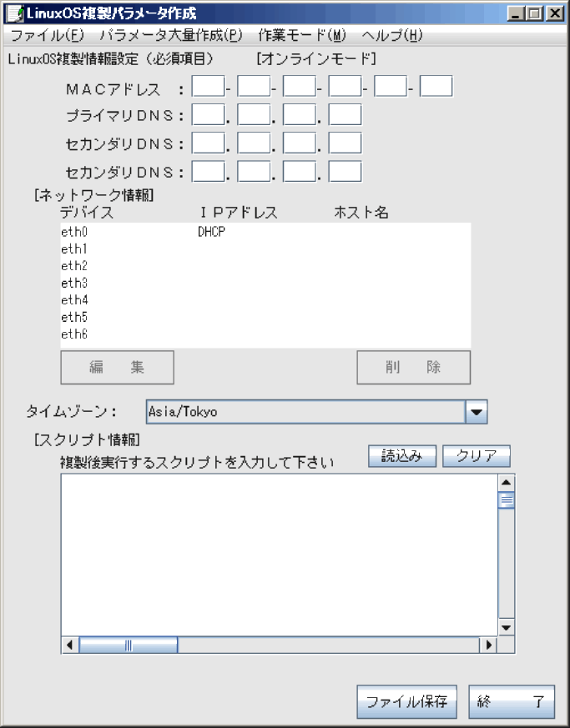Minimize the LinuxOS複製パラメータ作成 window

[515, 13]
